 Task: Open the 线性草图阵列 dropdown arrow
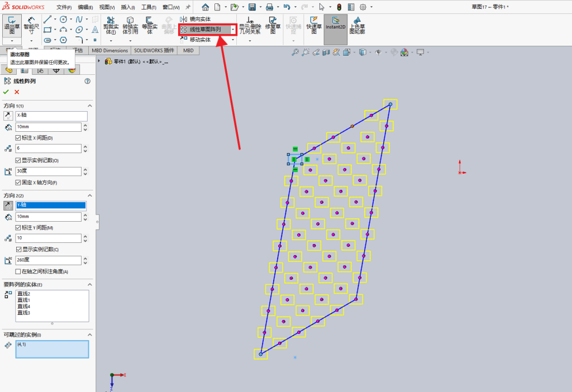(x=233, y=30)
